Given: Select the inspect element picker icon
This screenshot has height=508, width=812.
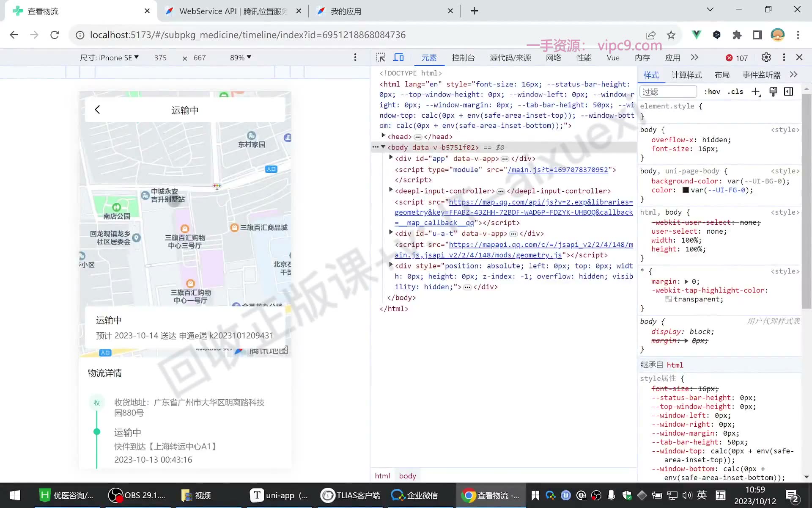Looking at the screenshot, I should [x=381, y=58].
